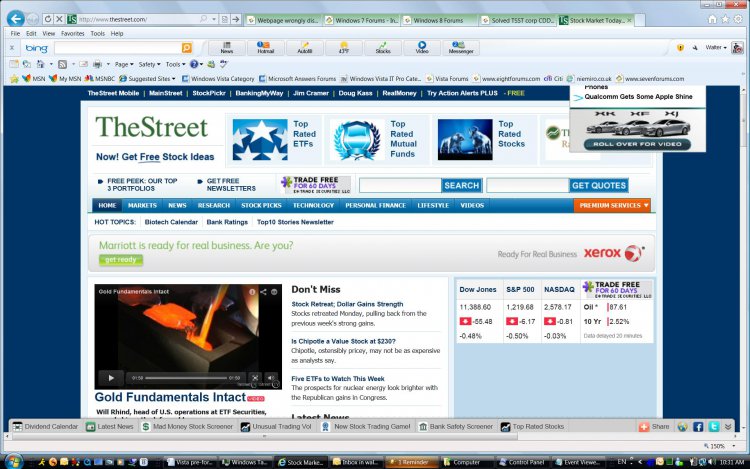Open the Safety dropdown menu
Viewport: 750px width, 469px height.
(x=149, y=64)
